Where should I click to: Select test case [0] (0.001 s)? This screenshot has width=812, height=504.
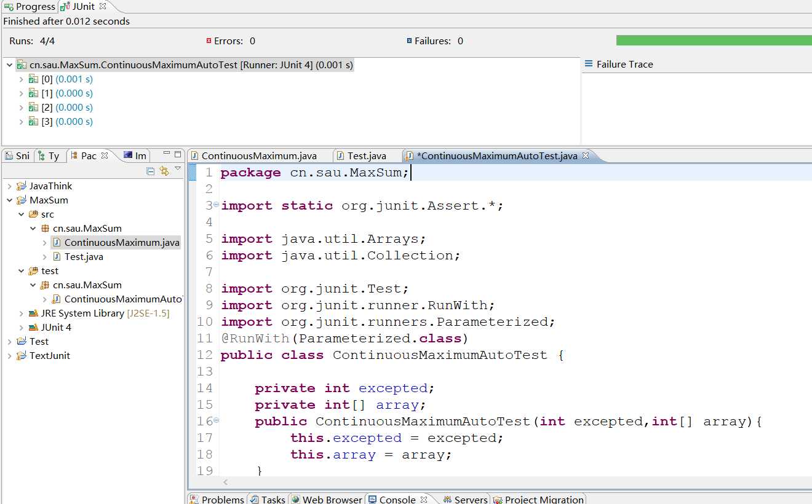point(61,79)
